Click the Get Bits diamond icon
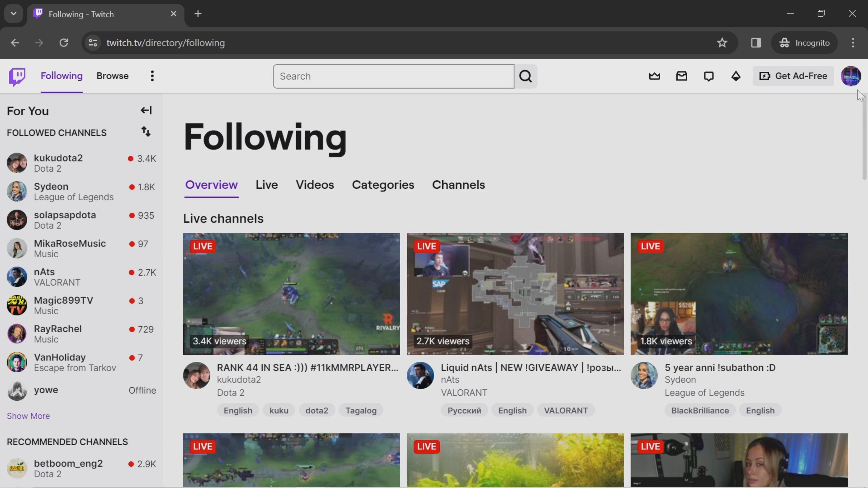The image size is (868, 488). 736,76
